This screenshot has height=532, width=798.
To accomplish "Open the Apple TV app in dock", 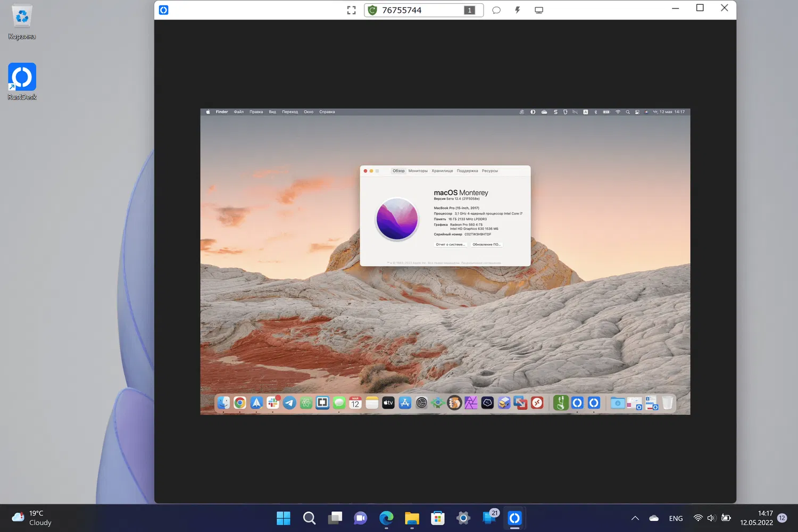I will point(388,403).
